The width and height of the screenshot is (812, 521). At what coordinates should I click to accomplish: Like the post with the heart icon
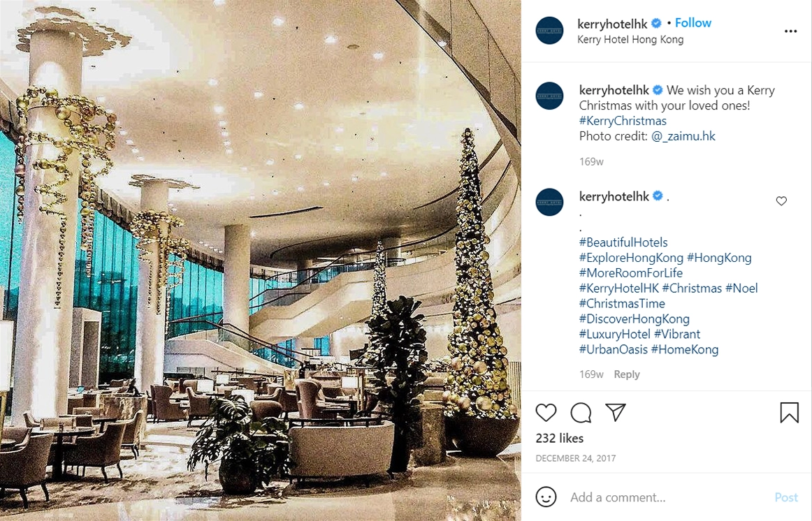tap(546, 412)
